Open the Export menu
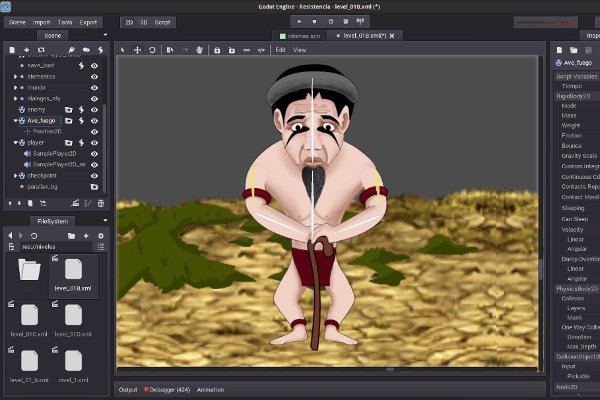The height and width of the screenshot is (400, 600). (88, 23)
